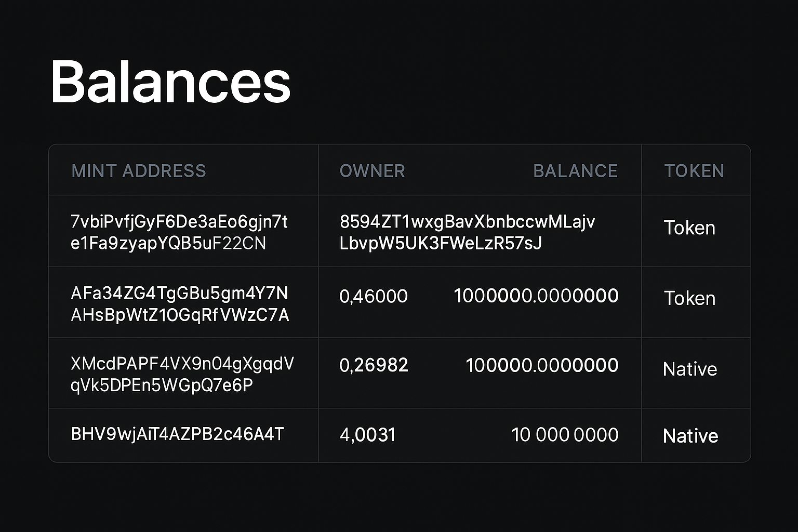798x532 pixels.
Task: Click the Native label in third row
Action: tap(690, 369)
